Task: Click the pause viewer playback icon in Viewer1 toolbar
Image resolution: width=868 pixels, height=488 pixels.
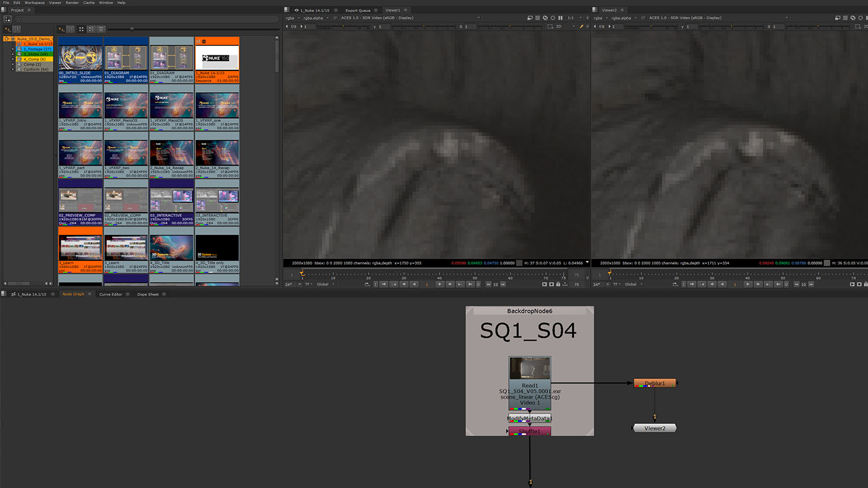Action: click(559, 17)
